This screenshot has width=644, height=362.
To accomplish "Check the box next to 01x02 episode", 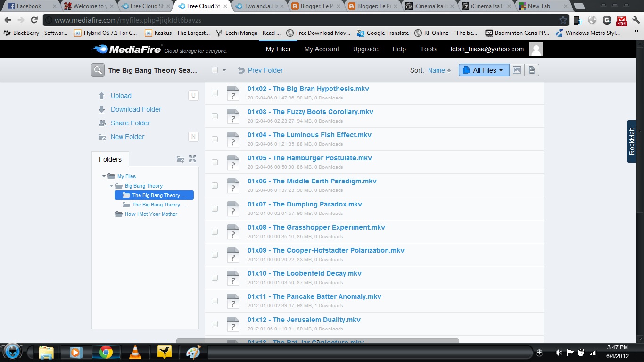I will [215, 93].
